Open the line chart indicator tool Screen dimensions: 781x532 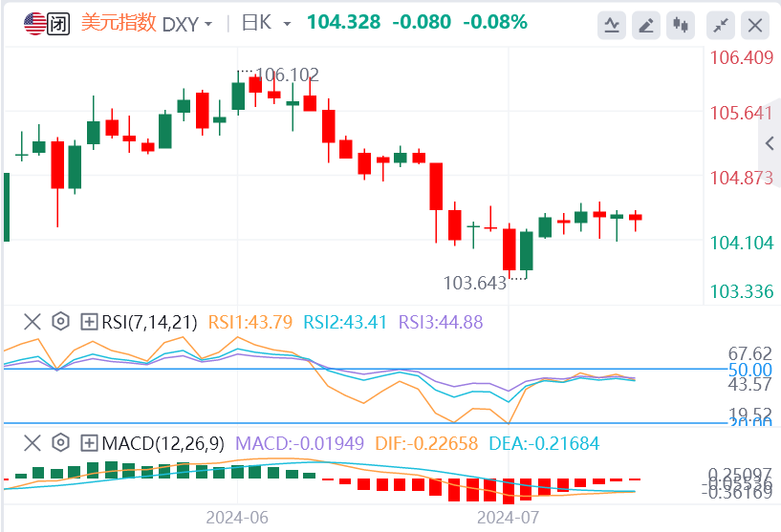612,26
